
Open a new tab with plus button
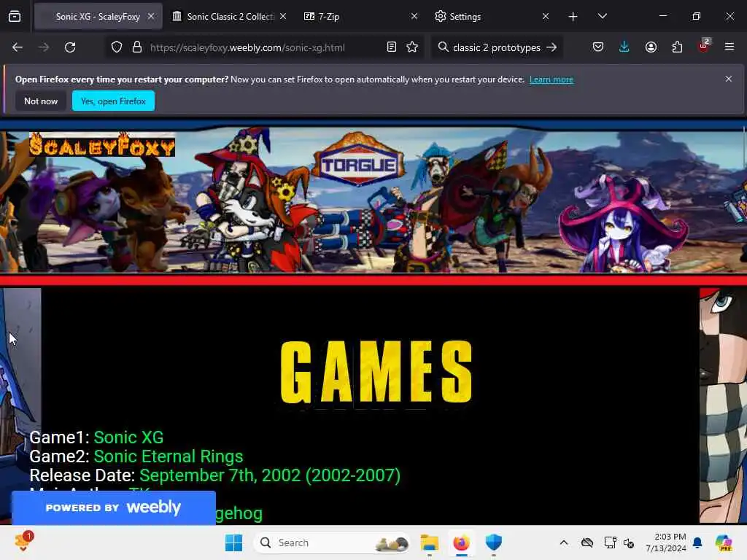(x=573, y=17)
